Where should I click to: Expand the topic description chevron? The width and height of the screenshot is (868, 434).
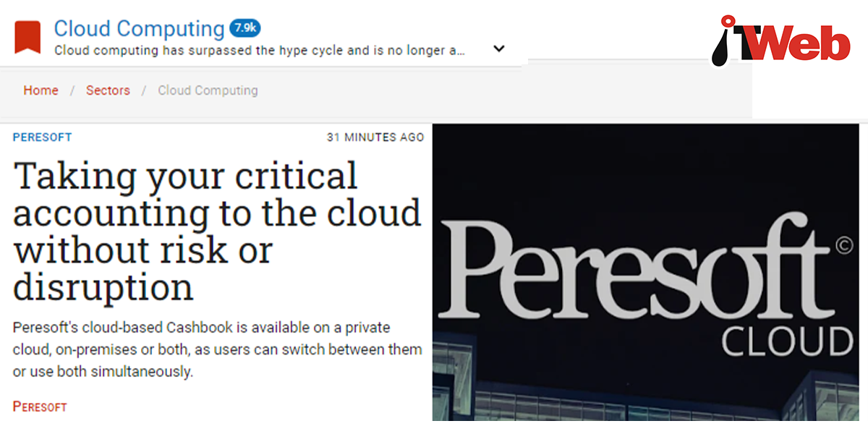(498, 49)
